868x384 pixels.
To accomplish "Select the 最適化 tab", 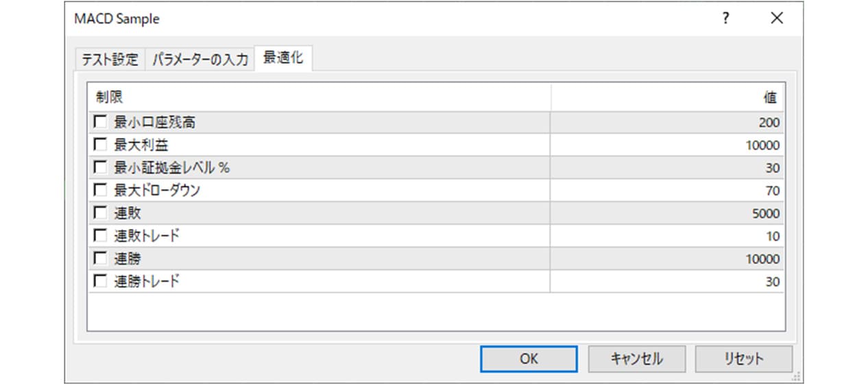I will click(283, 58).
